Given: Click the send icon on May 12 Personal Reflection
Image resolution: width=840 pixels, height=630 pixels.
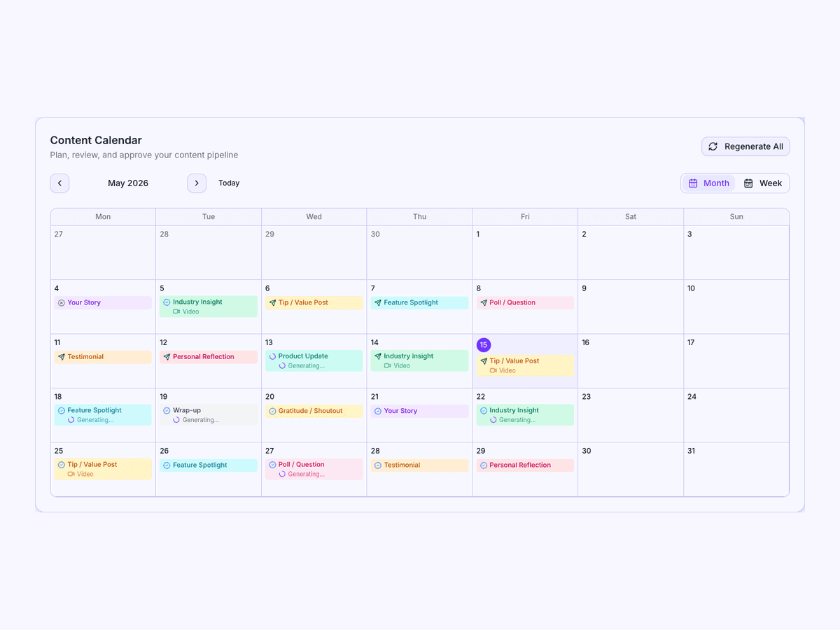Looking at the screenshot, I should [x=167, y=357].
